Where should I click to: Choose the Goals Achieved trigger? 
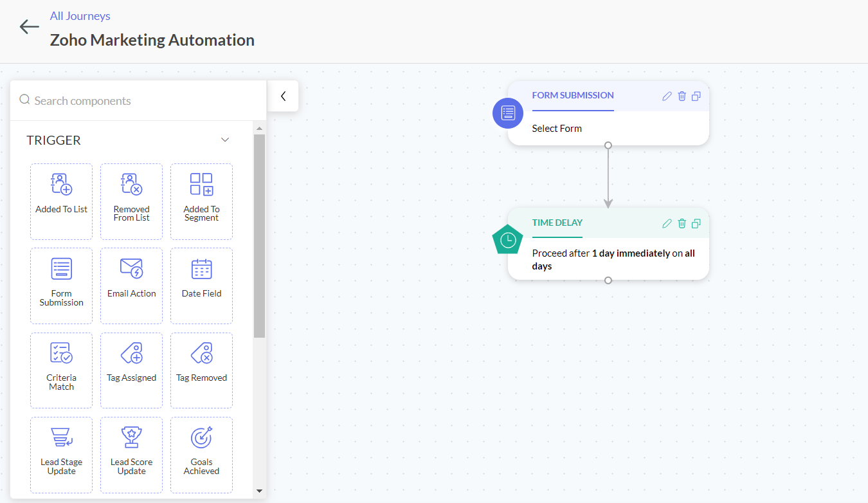pyautogui.click(x=201, y=453)
